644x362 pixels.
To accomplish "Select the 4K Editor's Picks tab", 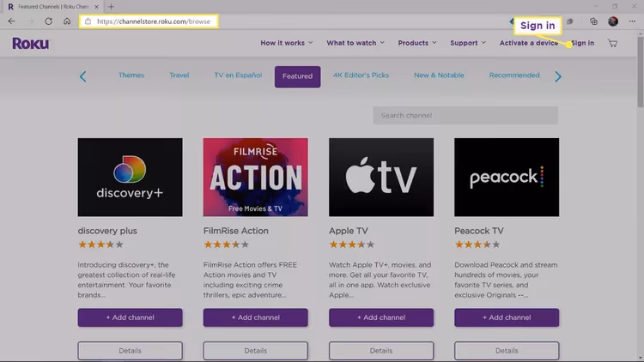I will pyautogui.click(x=361, y=75).
